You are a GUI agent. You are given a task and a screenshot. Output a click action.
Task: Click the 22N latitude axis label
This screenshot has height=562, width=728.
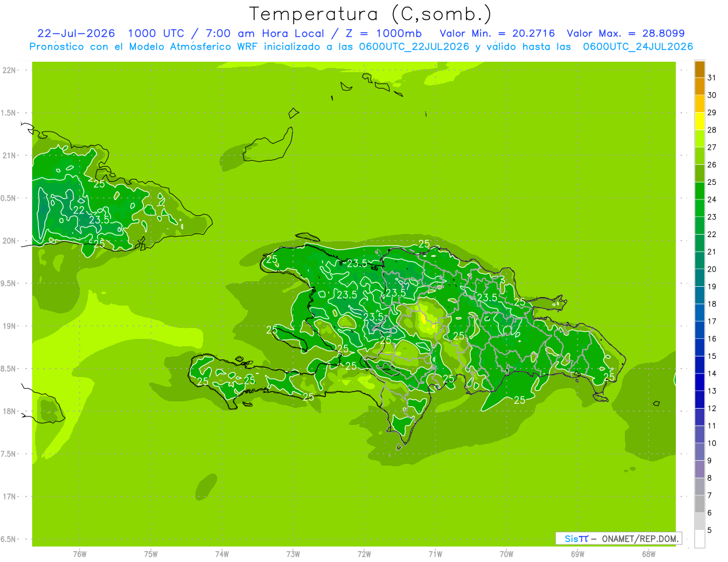click(x=9, y=70)
